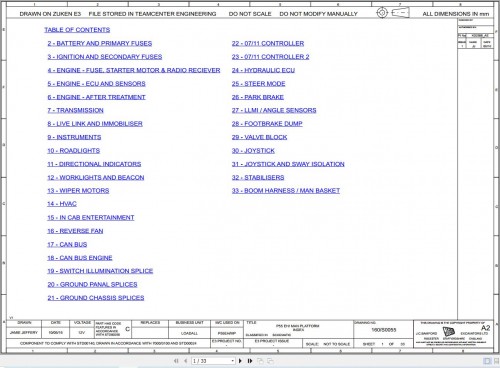Select 30 - Joystick
The width and height of the screenshot is (500, 368).
253,151
